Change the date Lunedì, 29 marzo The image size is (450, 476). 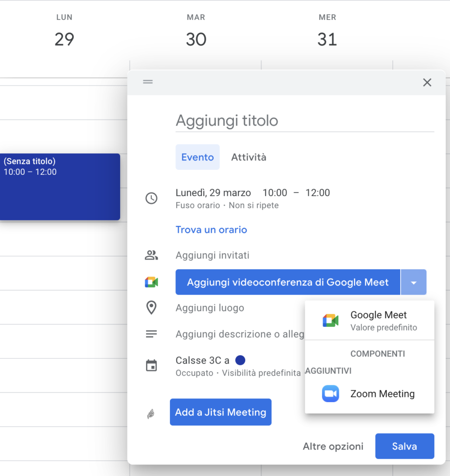click(x=213, y=192)
